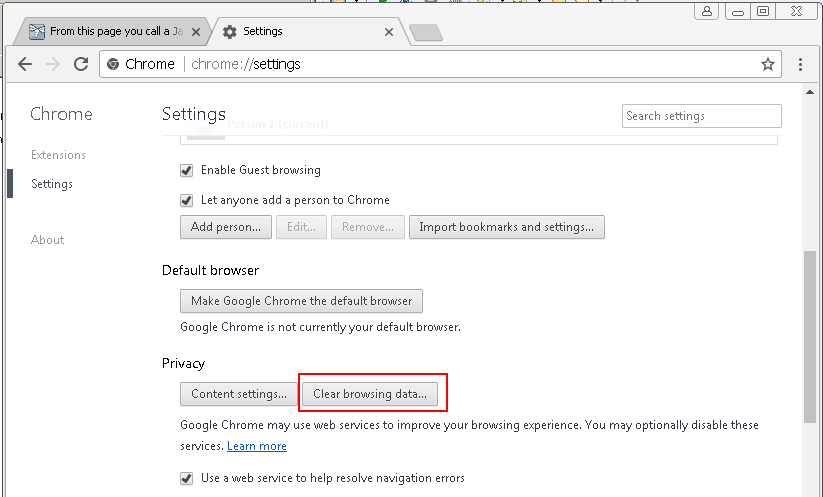The height and width of the screenshot is (497, 823).
Task: Click the Search settings field
Action: pyautogui.click(x=702, y=116)
